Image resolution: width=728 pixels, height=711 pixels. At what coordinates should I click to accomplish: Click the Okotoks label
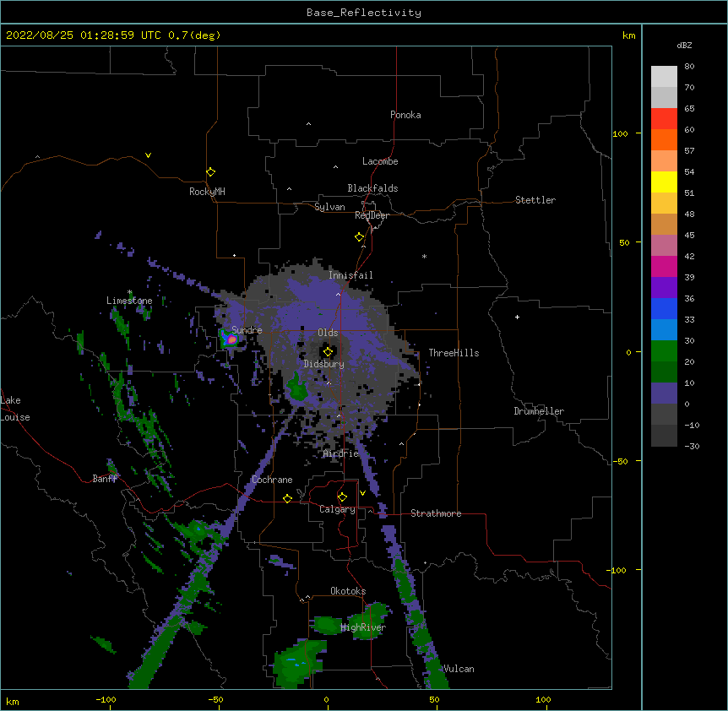tap(348, 591)
